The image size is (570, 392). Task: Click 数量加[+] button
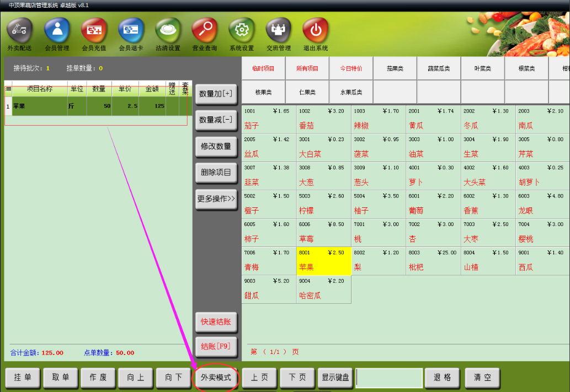[216, 94]
